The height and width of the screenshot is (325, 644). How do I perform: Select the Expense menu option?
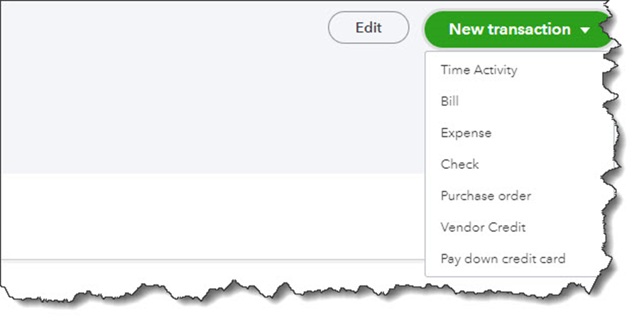(466, 133)
